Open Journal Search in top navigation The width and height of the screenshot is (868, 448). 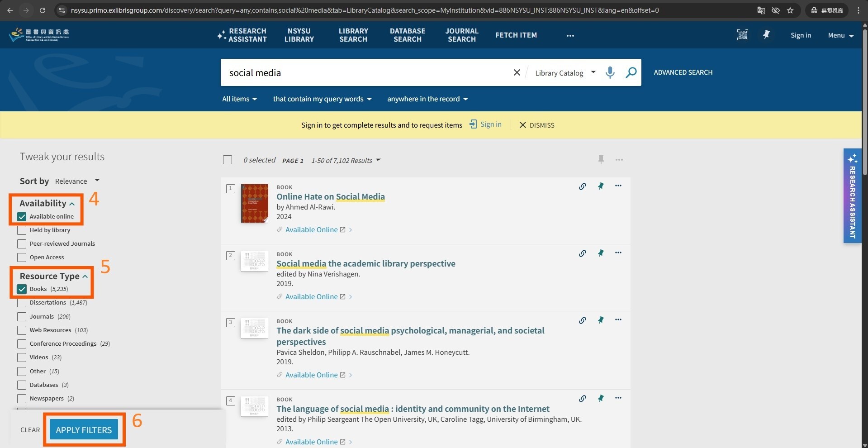click(x=461, y=35)
